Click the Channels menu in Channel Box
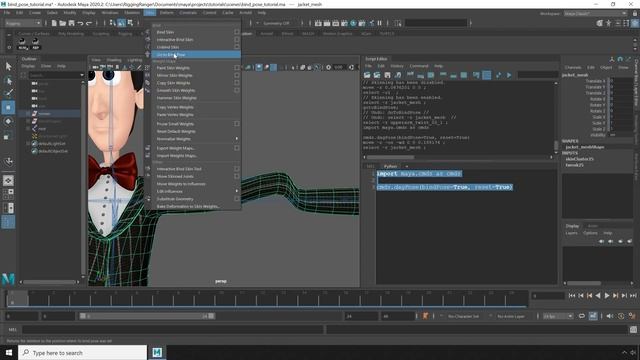 coord(573,67)
